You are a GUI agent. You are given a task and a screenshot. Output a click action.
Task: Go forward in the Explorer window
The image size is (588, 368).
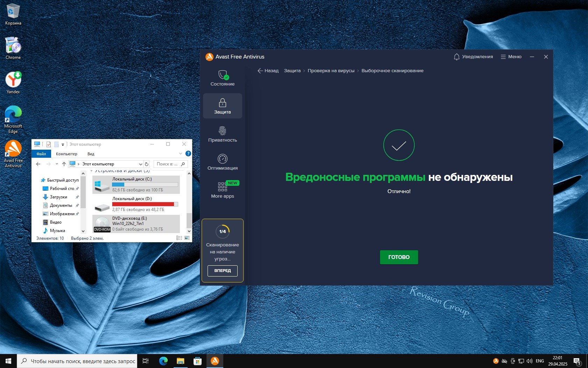[x=49, y=164]
